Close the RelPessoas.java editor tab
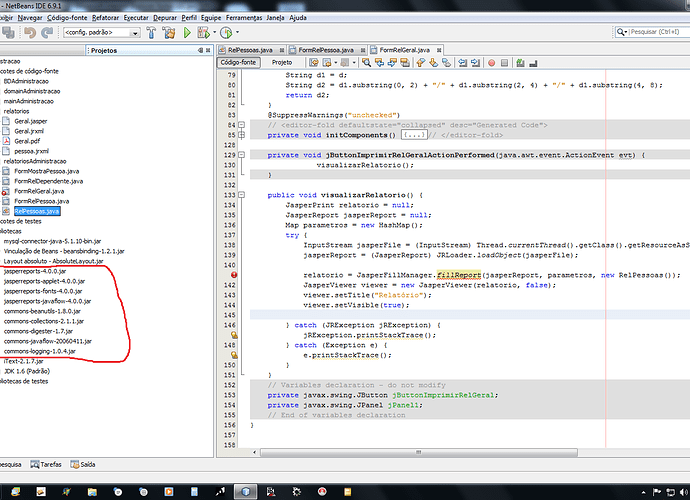 pyautogui.click(x=282, y=50)
